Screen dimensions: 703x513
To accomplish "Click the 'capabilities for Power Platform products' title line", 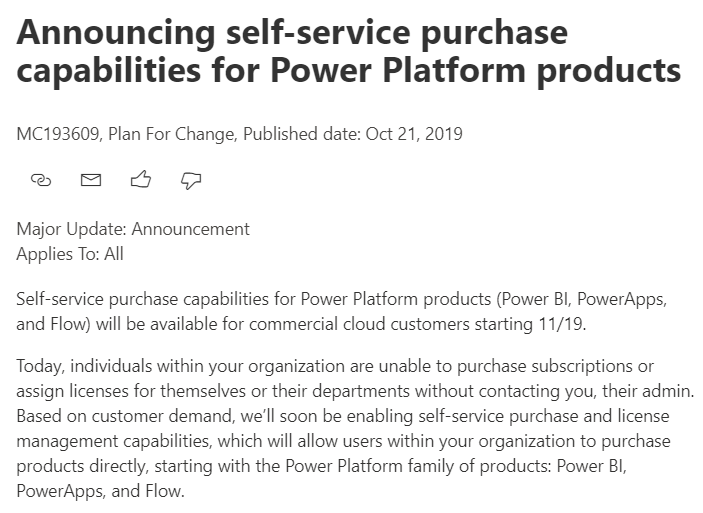I will pos(349,71).
